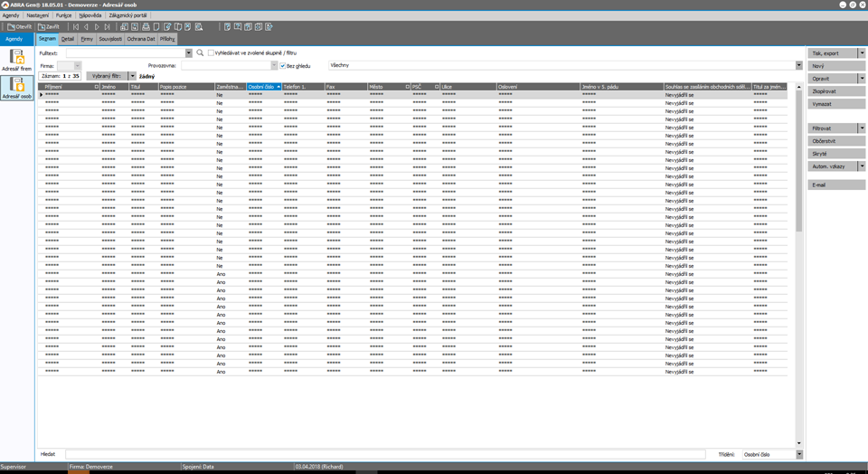Click the Vymazat button

click(835, 104)
